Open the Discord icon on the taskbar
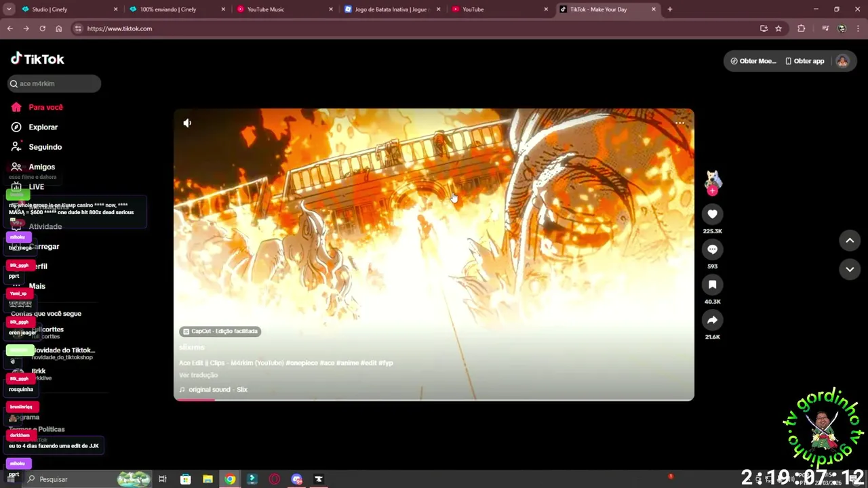The height and width of the screenshot is (488, 868). [296, 479]
